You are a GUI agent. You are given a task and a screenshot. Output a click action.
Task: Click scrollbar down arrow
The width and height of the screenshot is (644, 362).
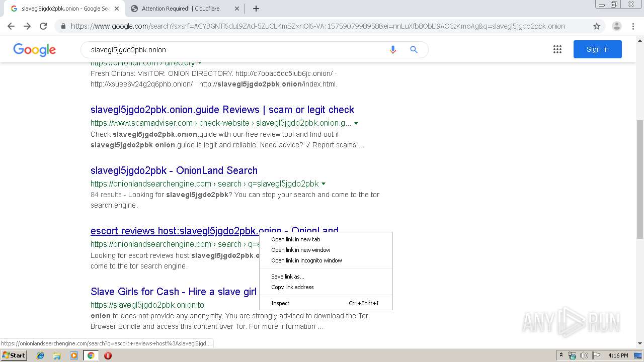640,343
